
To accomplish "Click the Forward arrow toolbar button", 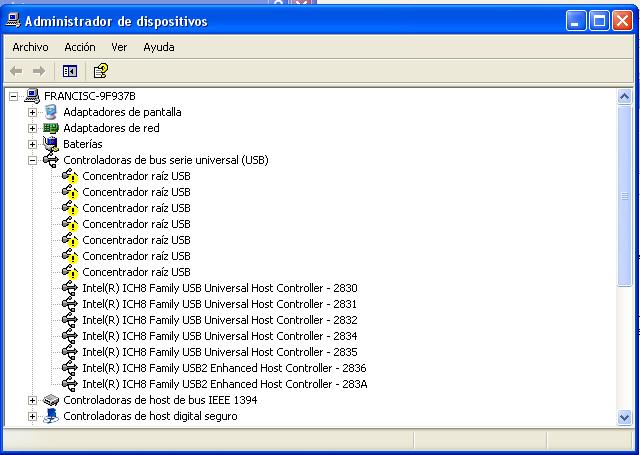I will (x=39, y=71).
